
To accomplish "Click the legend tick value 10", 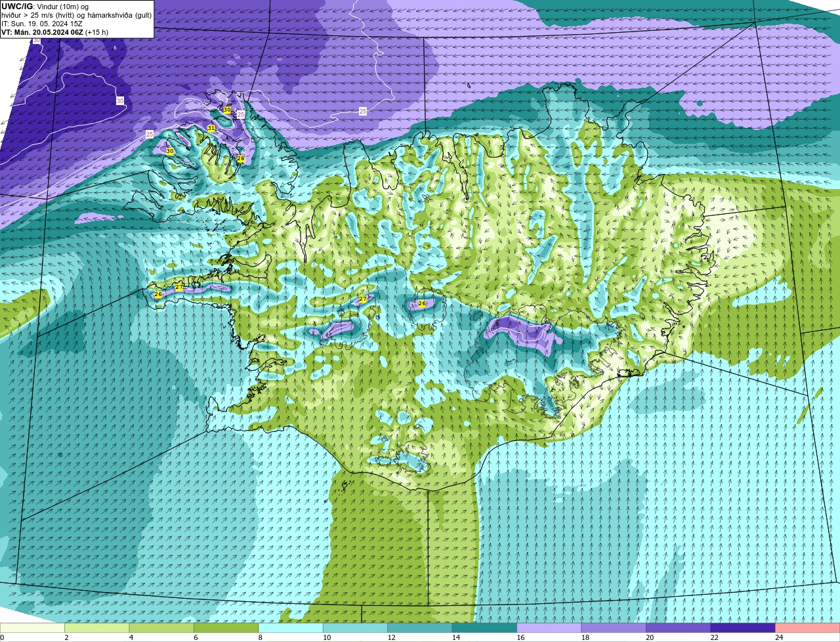I will click(x=327, y=637).
